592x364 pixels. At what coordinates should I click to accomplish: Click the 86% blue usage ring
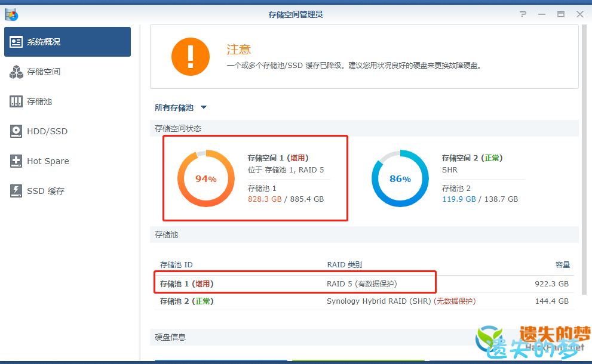400,178
